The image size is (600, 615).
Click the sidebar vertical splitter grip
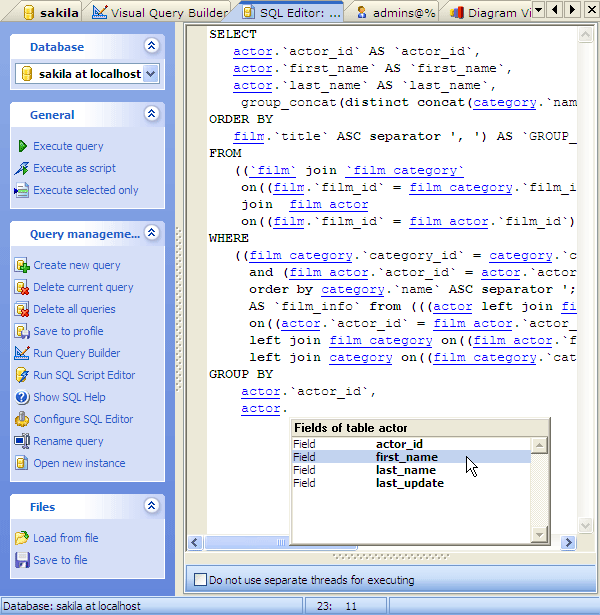pyautogui.click(x=179, y=309)
